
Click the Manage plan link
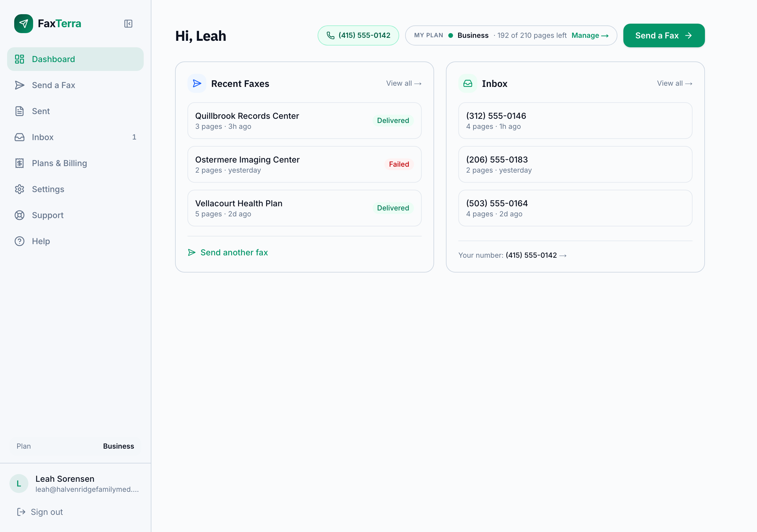[590, 35]
